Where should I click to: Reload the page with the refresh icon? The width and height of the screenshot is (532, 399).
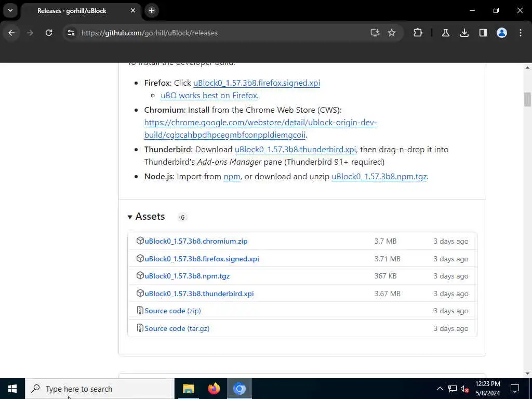pyautogui.click(x=49, y=33)
